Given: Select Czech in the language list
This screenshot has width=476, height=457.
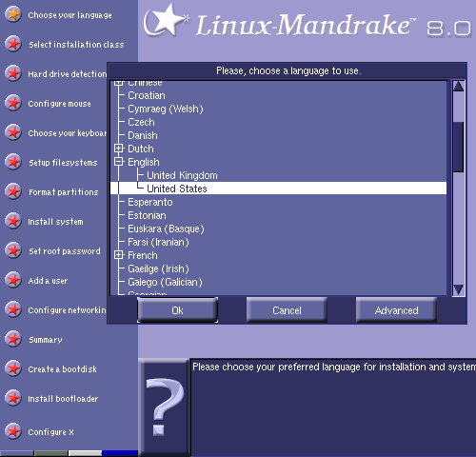Looking at the screenshot, I should tap(141, 122).
